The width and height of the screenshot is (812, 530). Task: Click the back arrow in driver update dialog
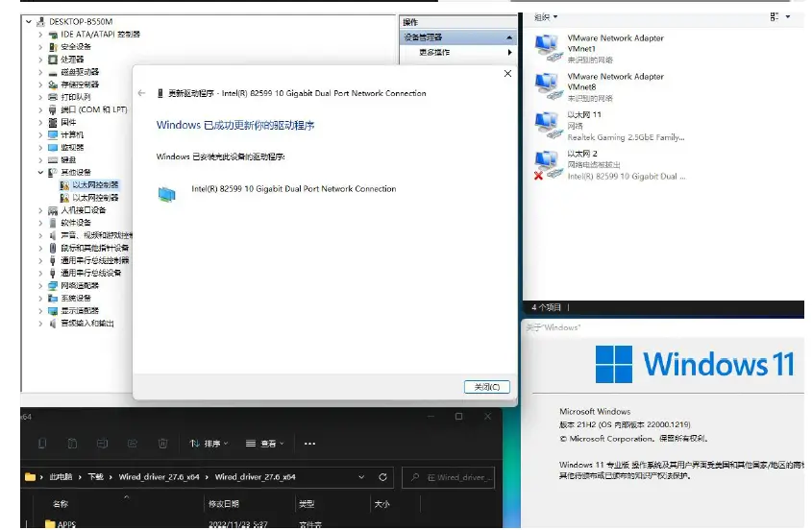point(142,93)
